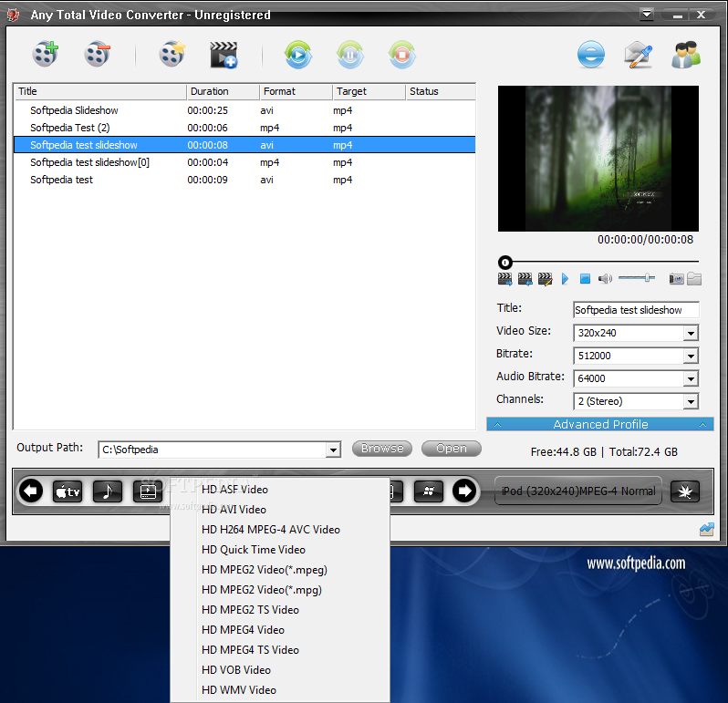Click the chart icon in bottom-right corner
728x703 pixels.
707,530
